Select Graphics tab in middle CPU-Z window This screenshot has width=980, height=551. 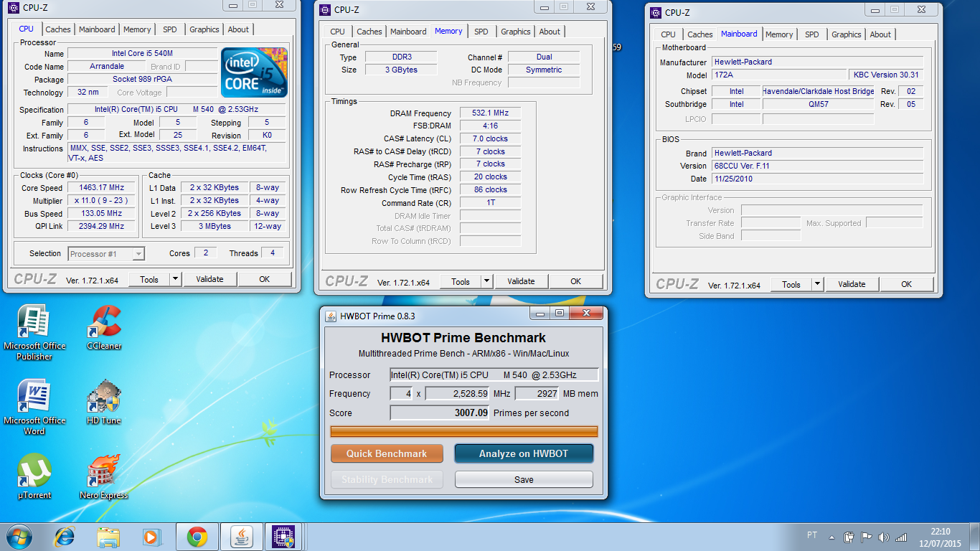pyautogui.click(x=516, y=32)
